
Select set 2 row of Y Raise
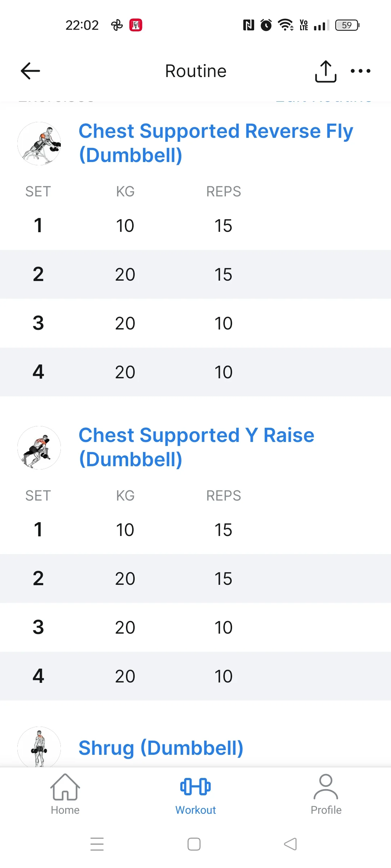pos(195,579)
